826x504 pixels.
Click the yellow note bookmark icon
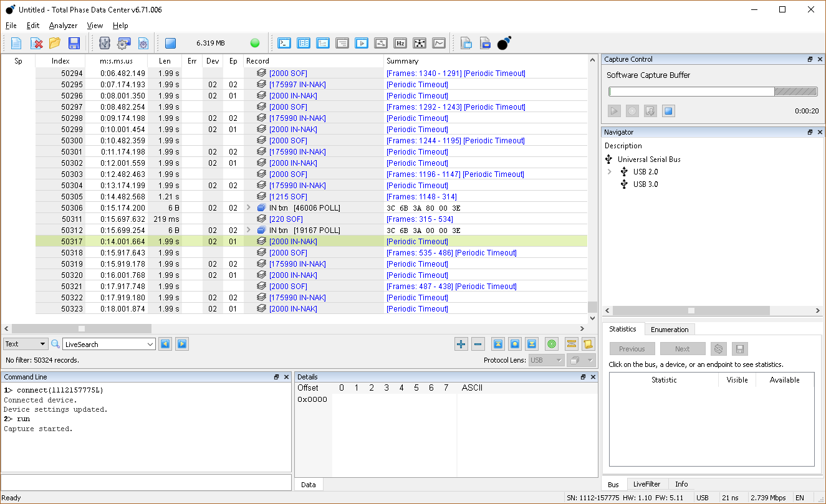click(x=588, y=344)
